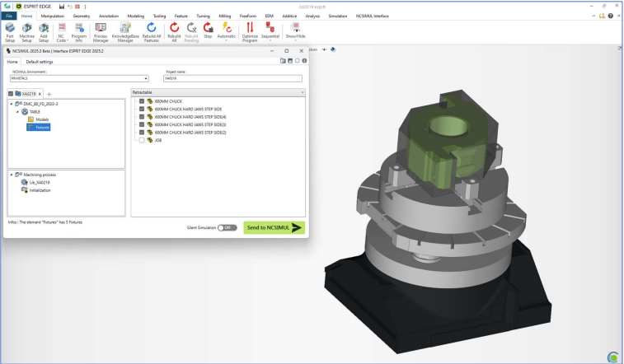This screenshot has height=364, width=624.
Task: Open Default settings tab in NCSIMUL dialog
Action: coord(40,62)
